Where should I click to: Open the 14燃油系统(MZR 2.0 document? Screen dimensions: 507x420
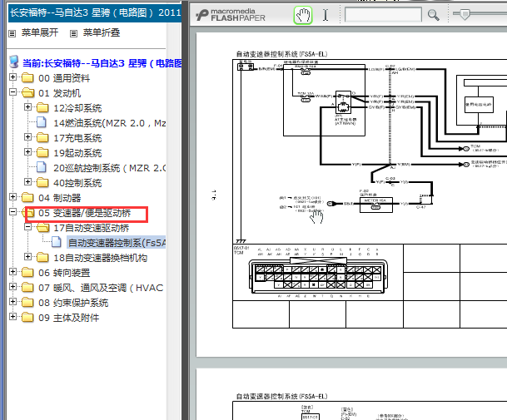(x=110, y=123)
